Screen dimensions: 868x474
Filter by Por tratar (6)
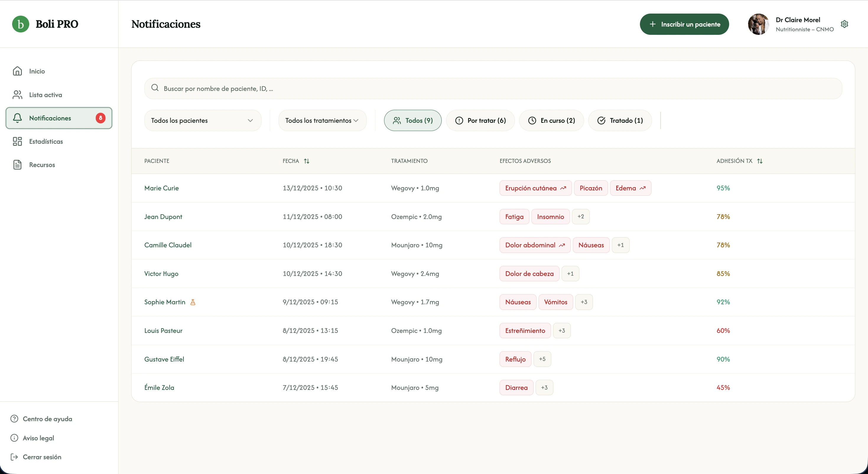pos(480,120)
